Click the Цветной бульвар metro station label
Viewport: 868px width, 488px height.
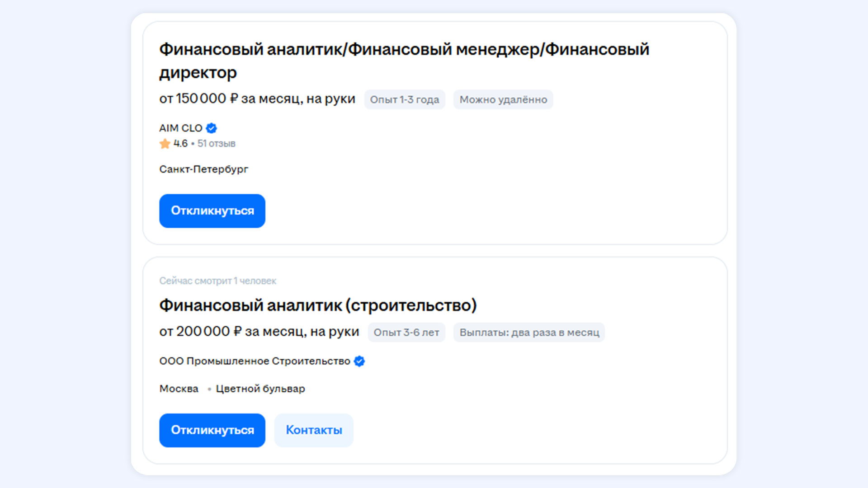(260, 389)
